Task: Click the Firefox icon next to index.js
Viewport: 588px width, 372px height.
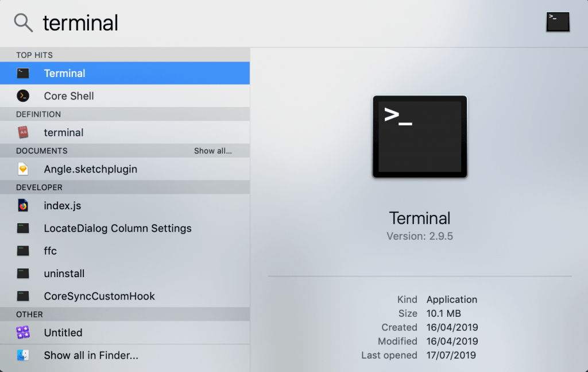Action: pos(23,205)
